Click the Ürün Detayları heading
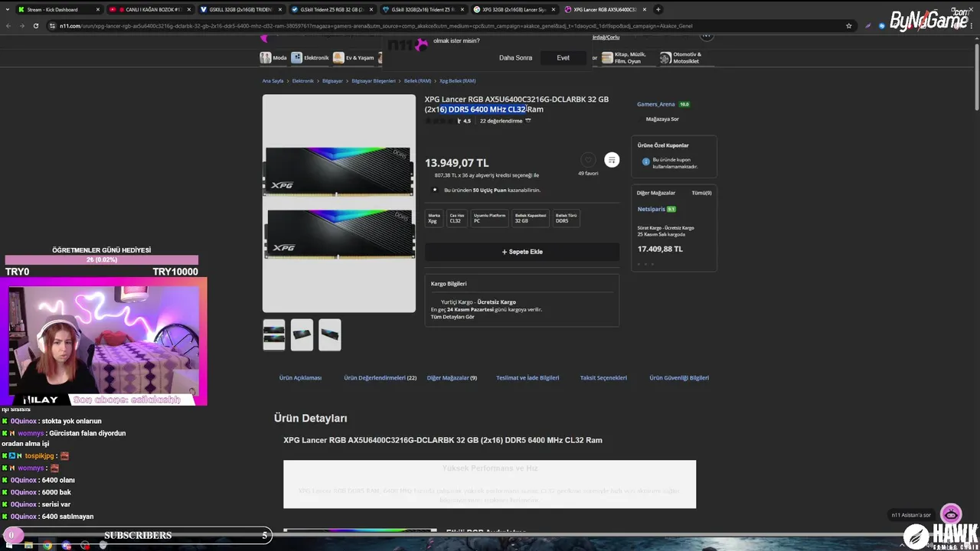Screen dimensions: 980x551 [x=311, y=418]
